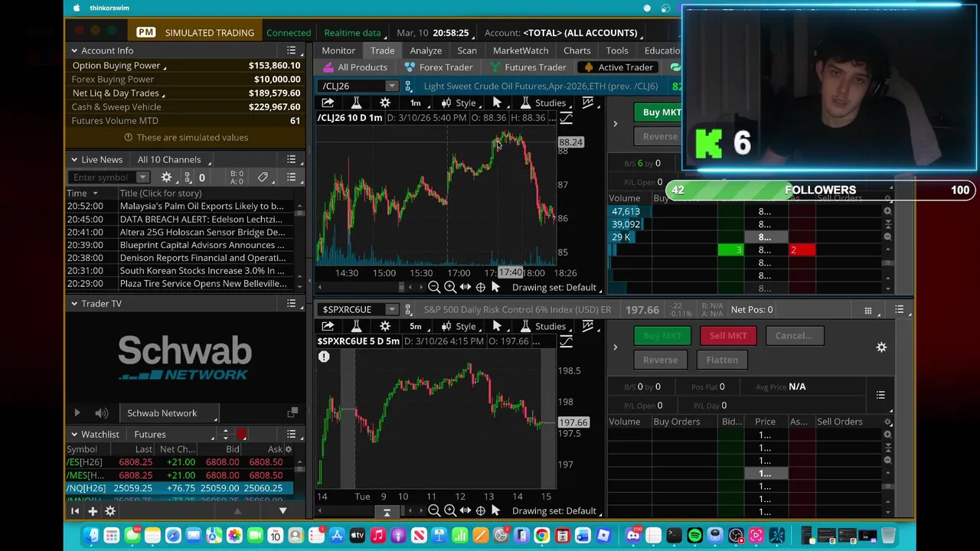Screen dimensions: 980x551
Task: Collapse the Watchlist section
Action: (74, 434)
